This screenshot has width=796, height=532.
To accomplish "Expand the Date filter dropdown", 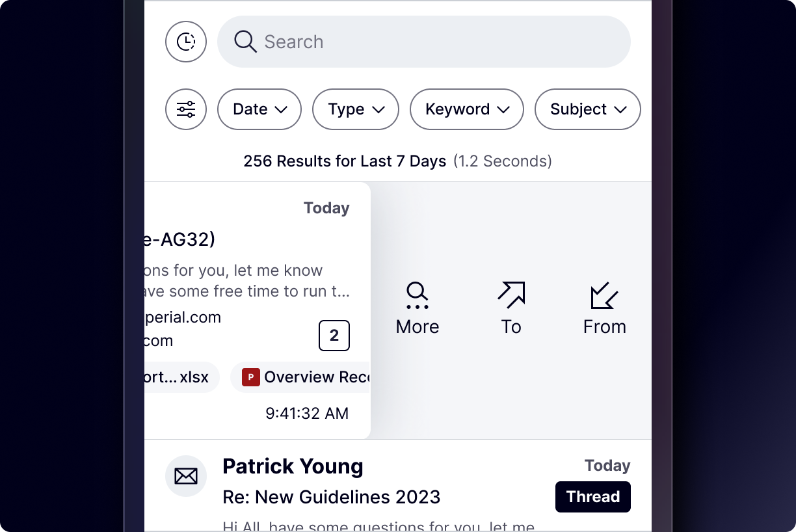I will coord(259,109).
